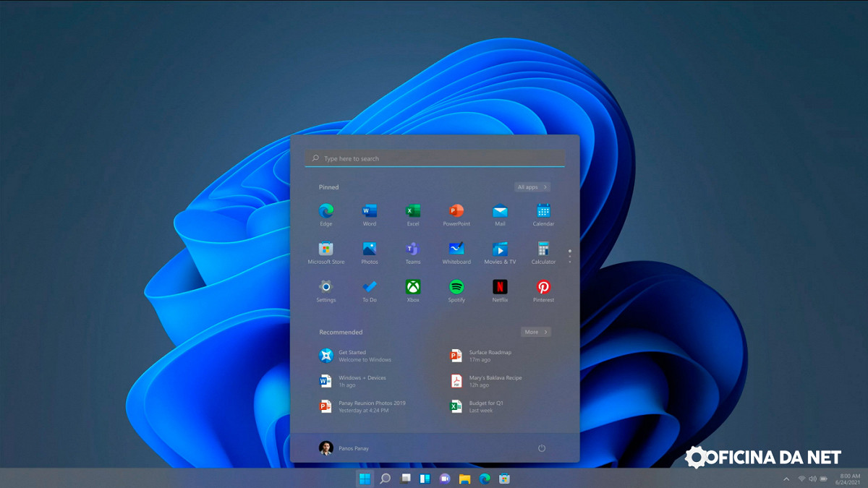Open Pinterest from pinned apps
This screenshot has height=488, width=868.
543,287
